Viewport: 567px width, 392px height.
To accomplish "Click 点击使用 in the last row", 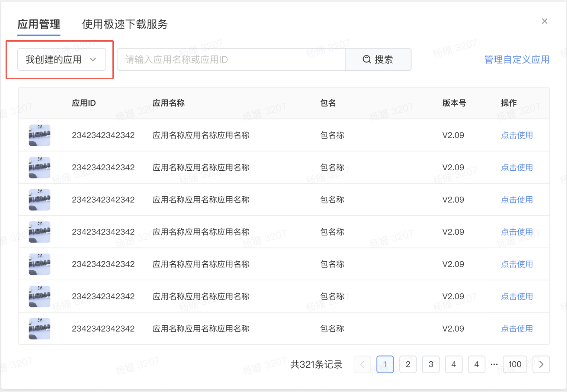I will (x=517, y=329).
